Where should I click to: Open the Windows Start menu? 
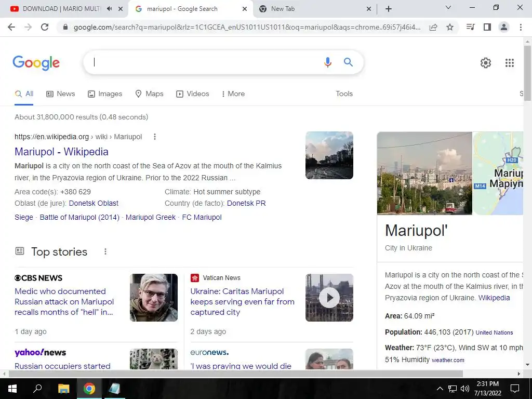tap(12, 389)
